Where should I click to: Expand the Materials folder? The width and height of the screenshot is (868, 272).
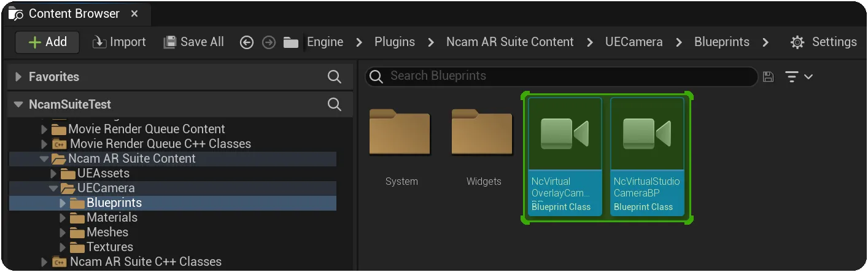click(x=62, y=217)
